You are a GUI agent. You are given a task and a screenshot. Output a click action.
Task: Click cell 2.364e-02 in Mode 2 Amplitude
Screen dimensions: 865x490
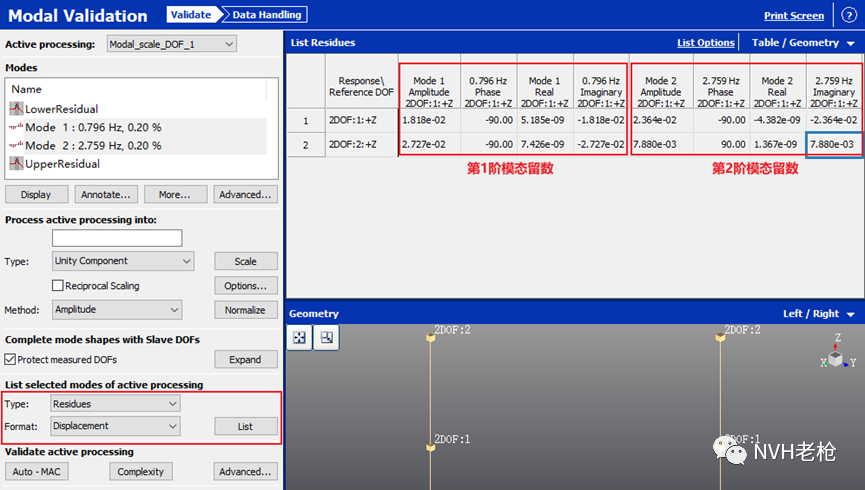pos(661,120)
